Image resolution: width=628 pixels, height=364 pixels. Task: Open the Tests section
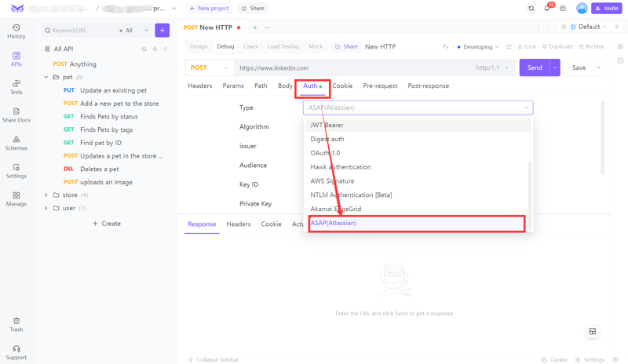click(16, 87)
